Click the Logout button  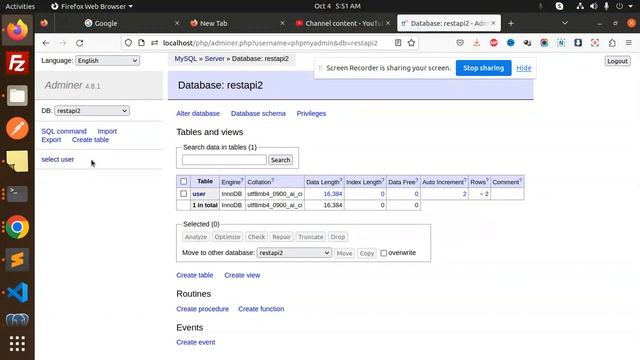pyautogui.click(x=617, y=61)
